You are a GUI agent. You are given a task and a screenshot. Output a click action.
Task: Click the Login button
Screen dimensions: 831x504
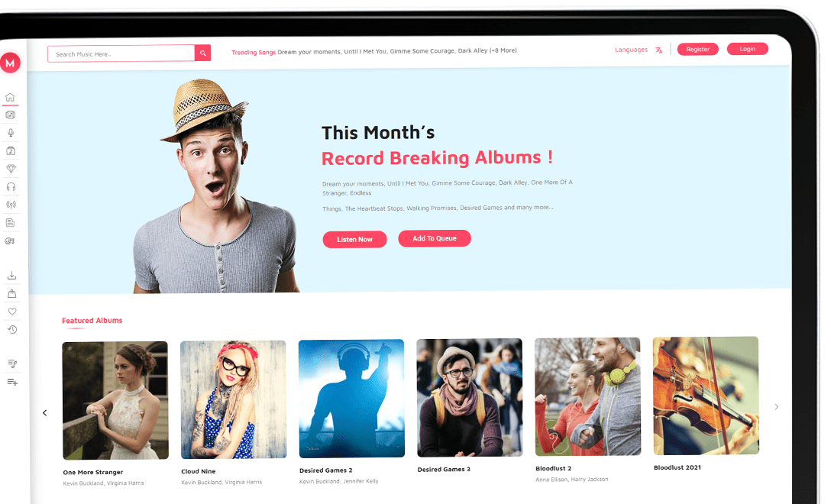(747, 49)
